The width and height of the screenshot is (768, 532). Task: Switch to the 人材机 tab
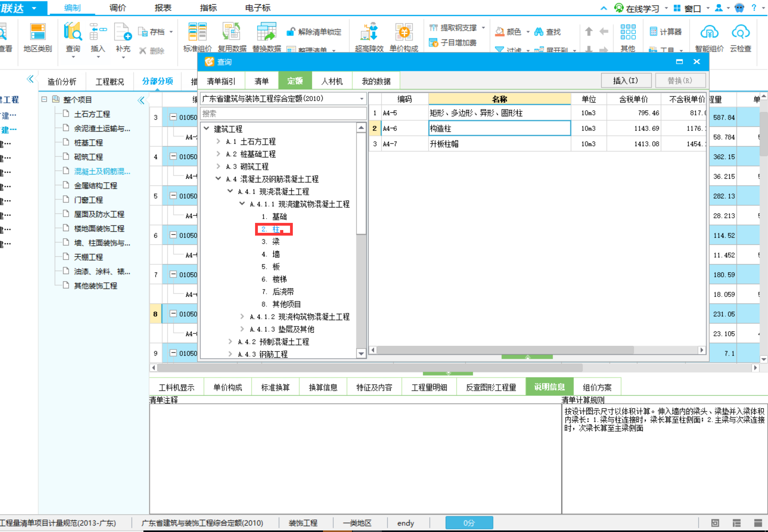click(332, 81)
